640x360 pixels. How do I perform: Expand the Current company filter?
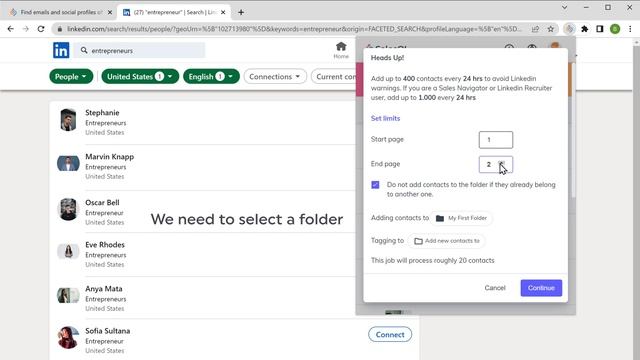[334, 76]
